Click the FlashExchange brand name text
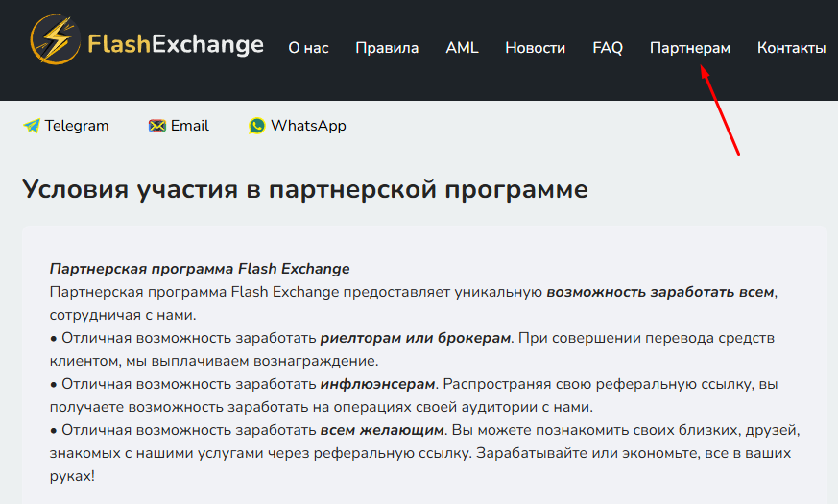838x504 pixels. 176,44
